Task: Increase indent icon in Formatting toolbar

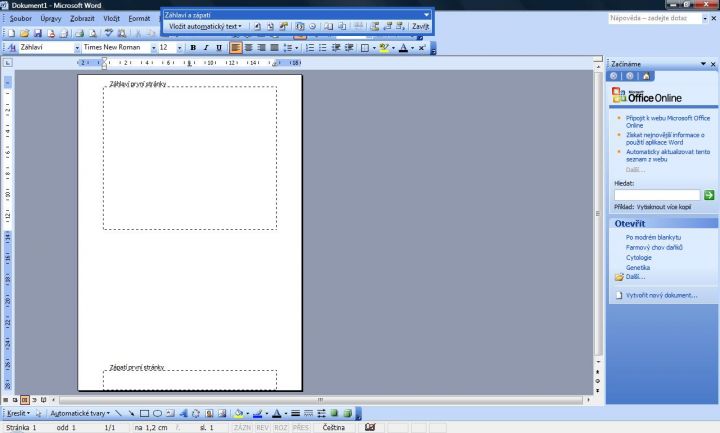Action: [349, 48]
